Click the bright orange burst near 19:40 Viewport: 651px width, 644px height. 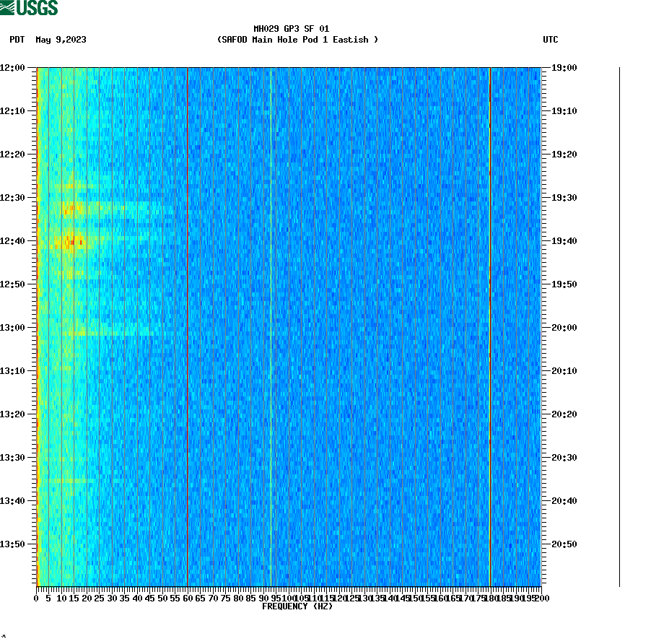[72, 241]
